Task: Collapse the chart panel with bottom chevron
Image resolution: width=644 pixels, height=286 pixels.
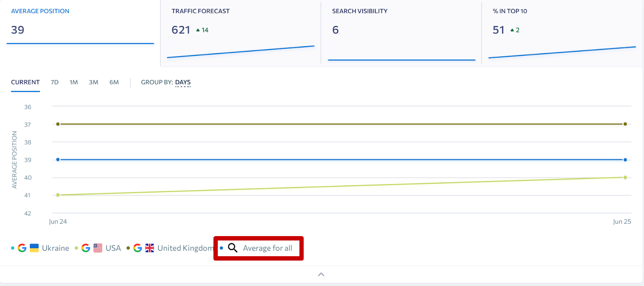Action: (321, 274)
